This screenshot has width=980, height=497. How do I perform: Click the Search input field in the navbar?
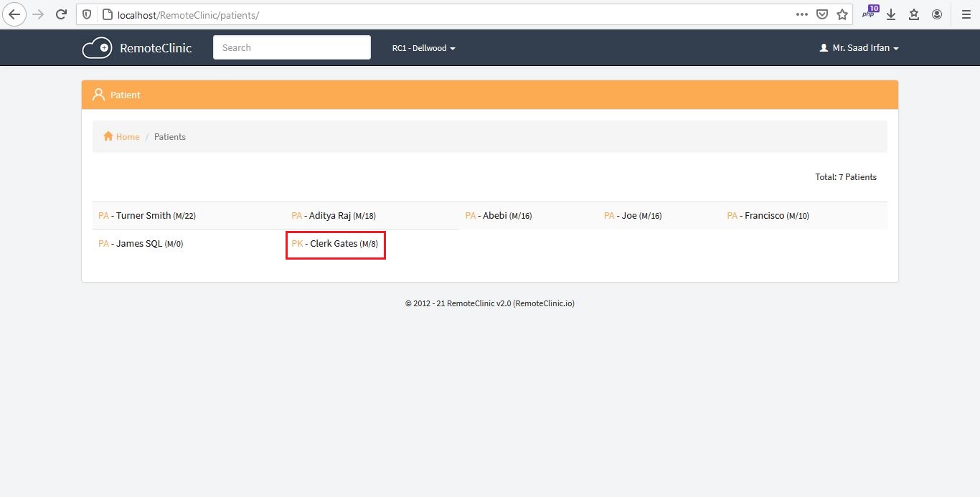coord(292,47)
